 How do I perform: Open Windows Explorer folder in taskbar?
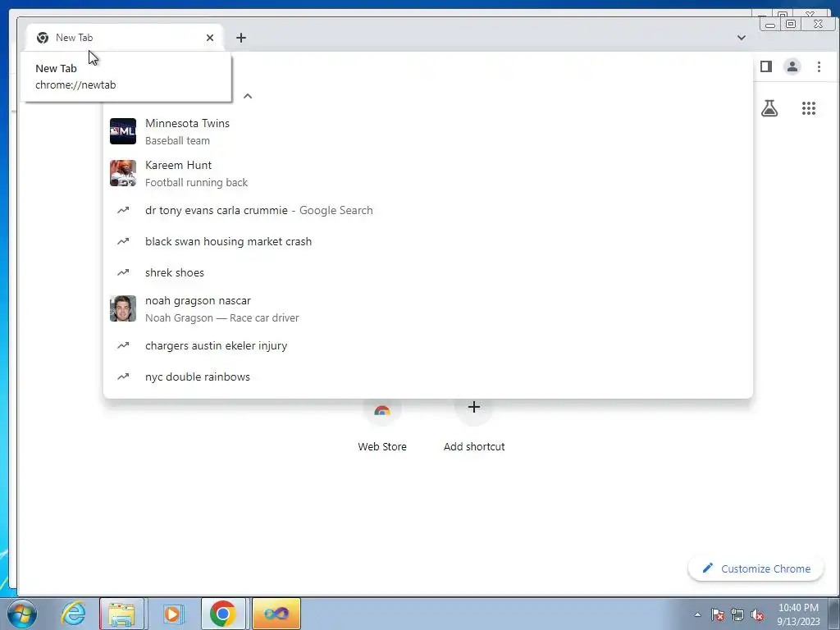pyautogui.click(x=121, y=614)
